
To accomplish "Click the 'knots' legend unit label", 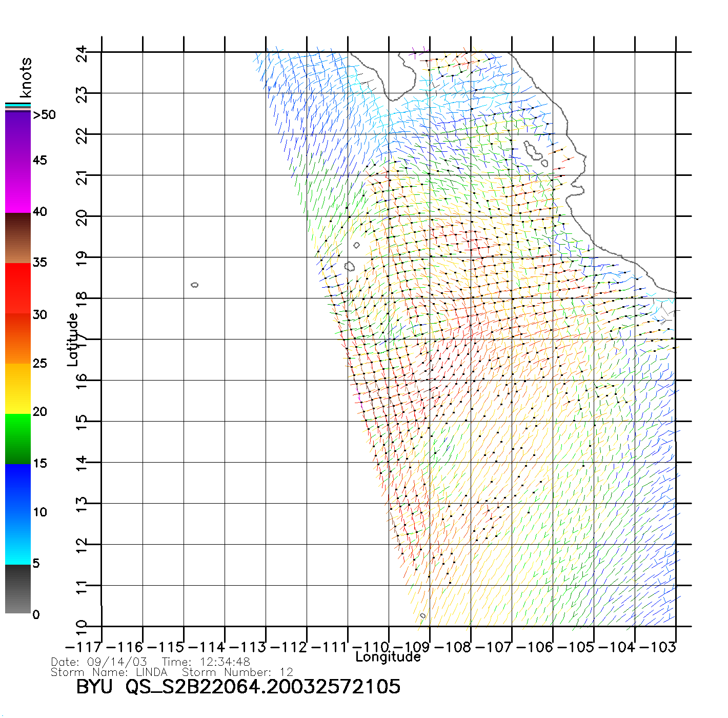I will [x=26, y=77].
